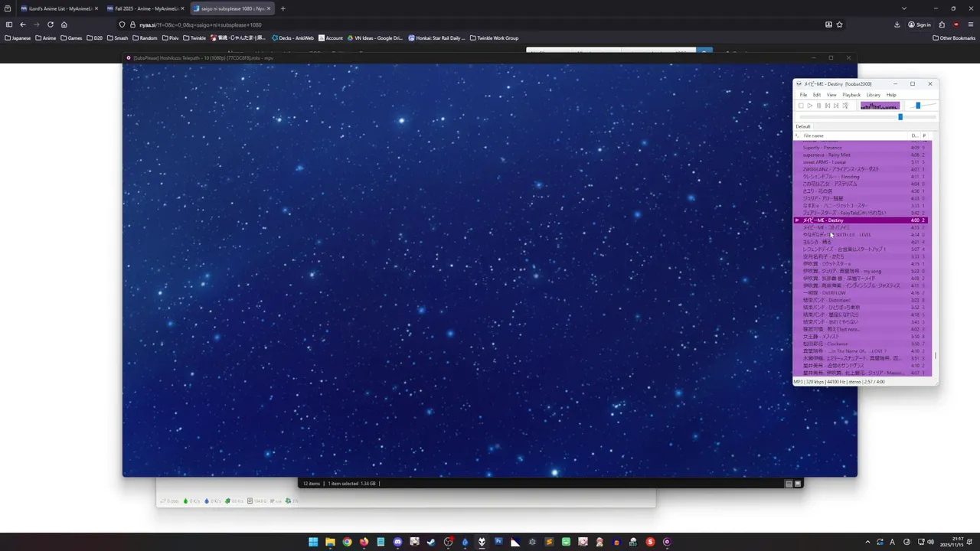
Task: Open the Games bookmarks folder
Action: 71,37
